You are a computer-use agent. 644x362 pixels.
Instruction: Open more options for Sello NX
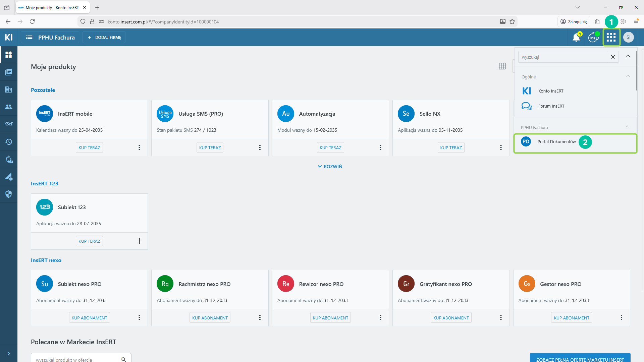501,147
